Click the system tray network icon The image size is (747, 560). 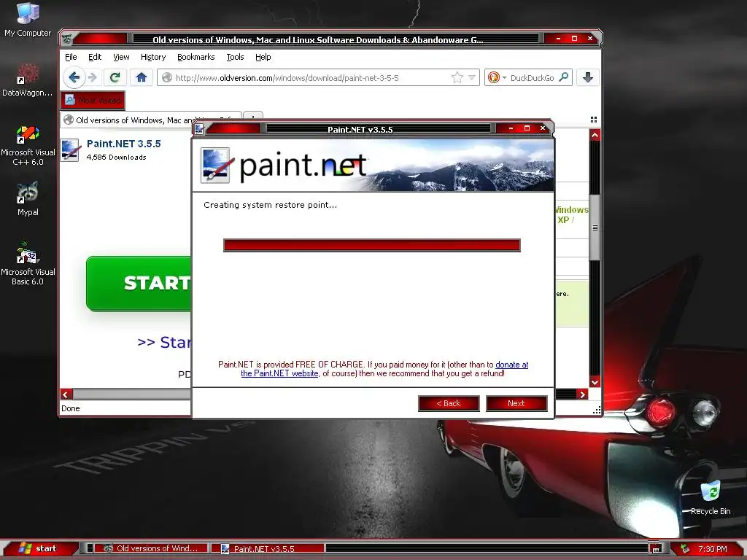click(x=684, y=548)
